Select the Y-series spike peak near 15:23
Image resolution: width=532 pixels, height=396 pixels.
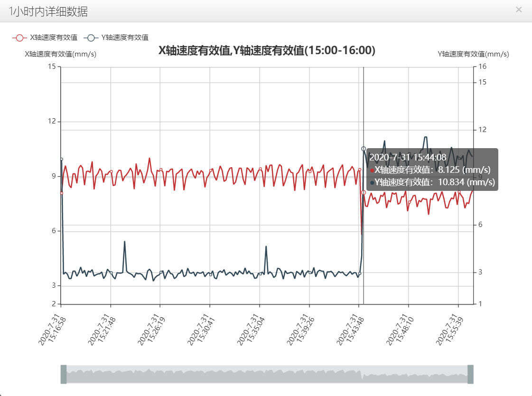point(124,242)
